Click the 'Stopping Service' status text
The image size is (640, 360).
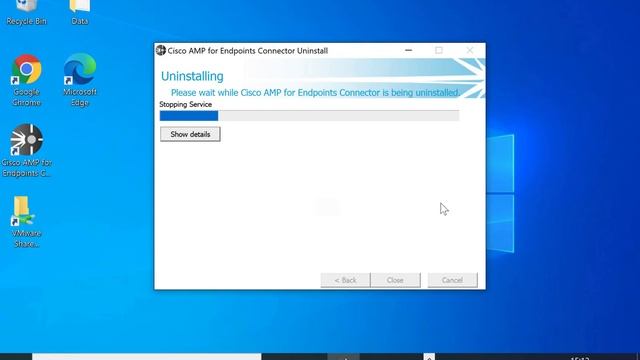coord(186,104)
